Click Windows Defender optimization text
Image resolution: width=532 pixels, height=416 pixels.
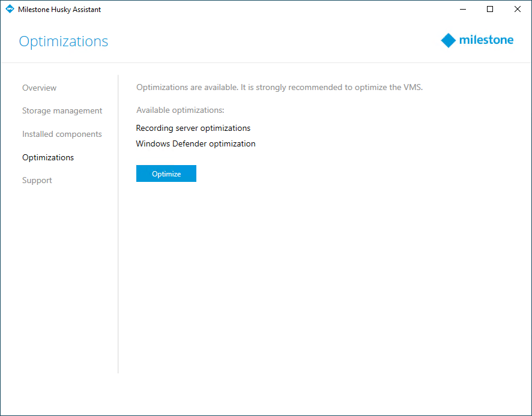tap(195, 144)
